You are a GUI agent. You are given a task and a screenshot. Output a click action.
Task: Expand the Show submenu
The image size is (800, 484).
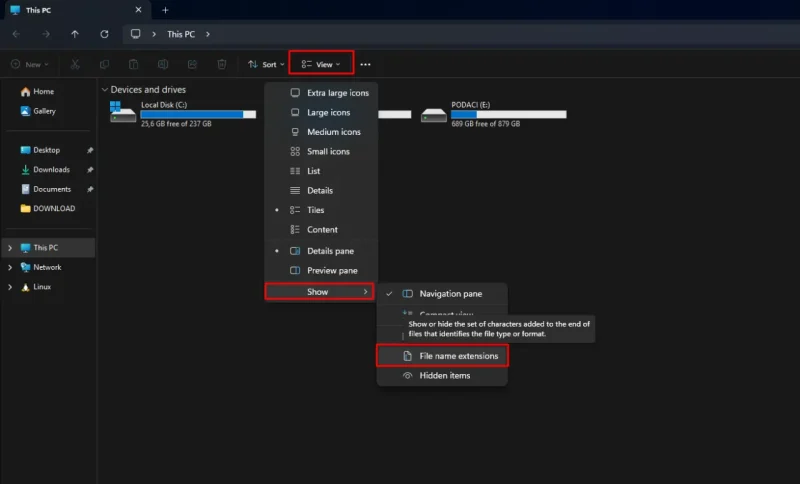pos(319,292)
